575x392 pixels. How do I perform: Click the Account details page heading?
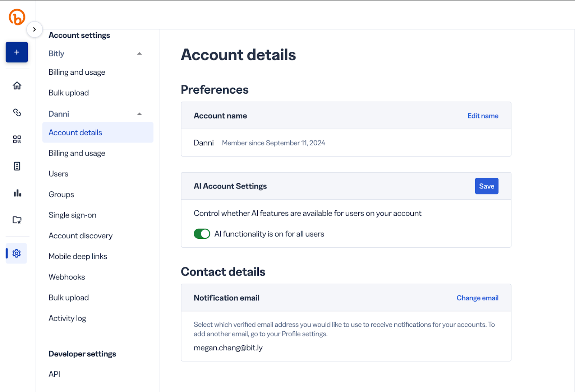[238, 55]
